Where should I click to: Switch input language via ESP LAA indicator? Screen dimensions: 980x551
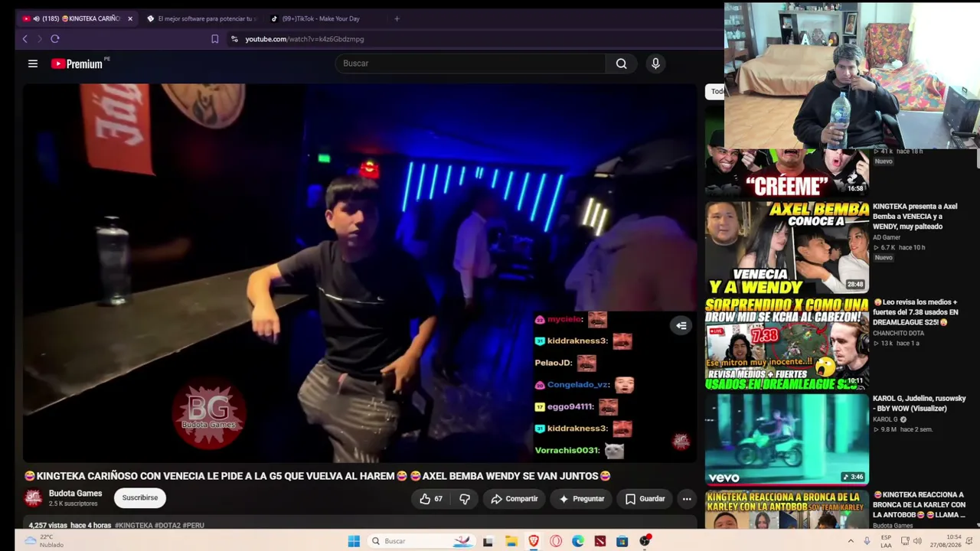[886, 541]
